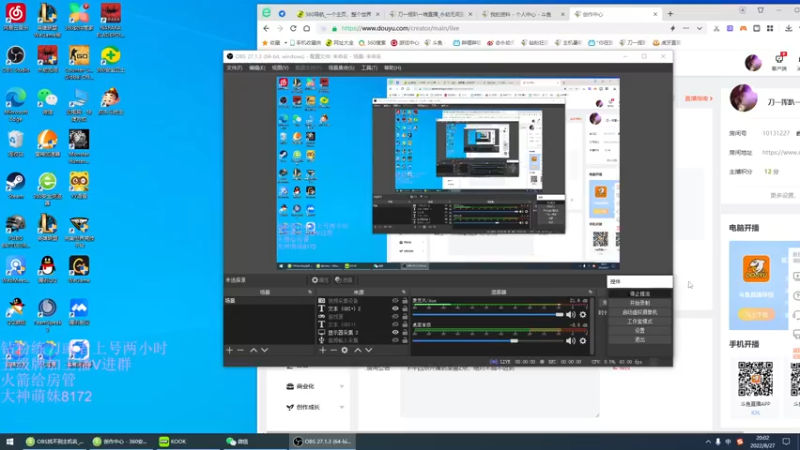The height and width of the screenshot is (450, 800).
Task: Move the scene up in the scenes toolbar
Action: pos(254,350)
